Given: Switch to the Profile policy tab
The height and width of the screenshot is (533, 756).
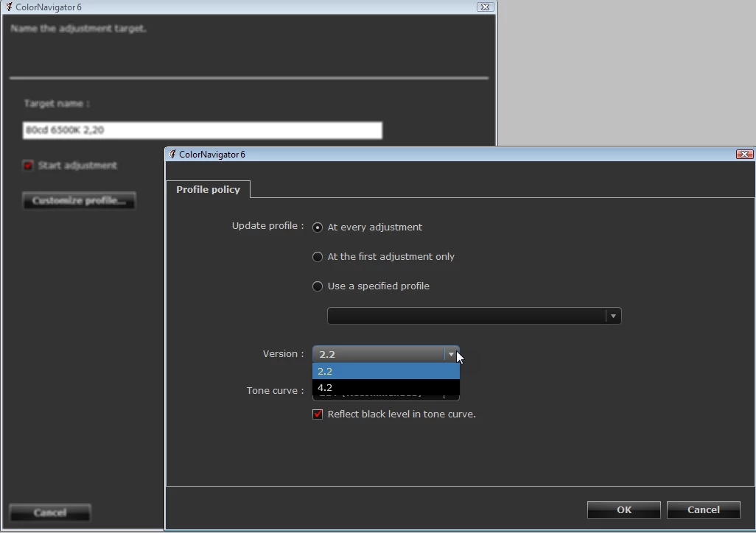Looking at the screenshot, I should 208,189.
